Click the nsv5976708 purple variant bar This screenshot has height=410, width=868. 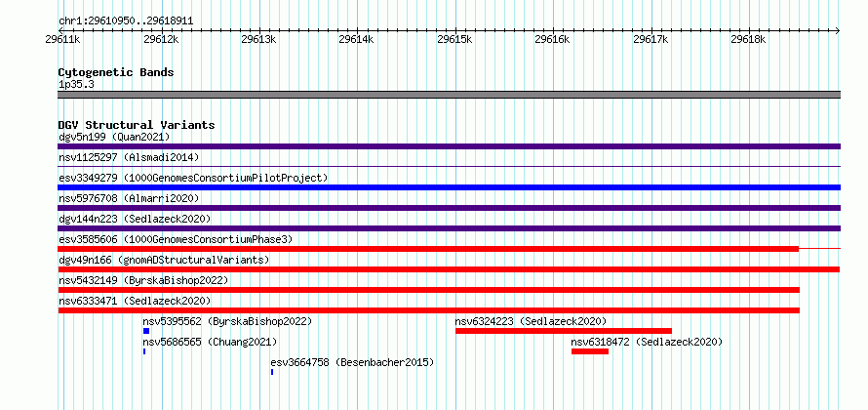point(449,208)
